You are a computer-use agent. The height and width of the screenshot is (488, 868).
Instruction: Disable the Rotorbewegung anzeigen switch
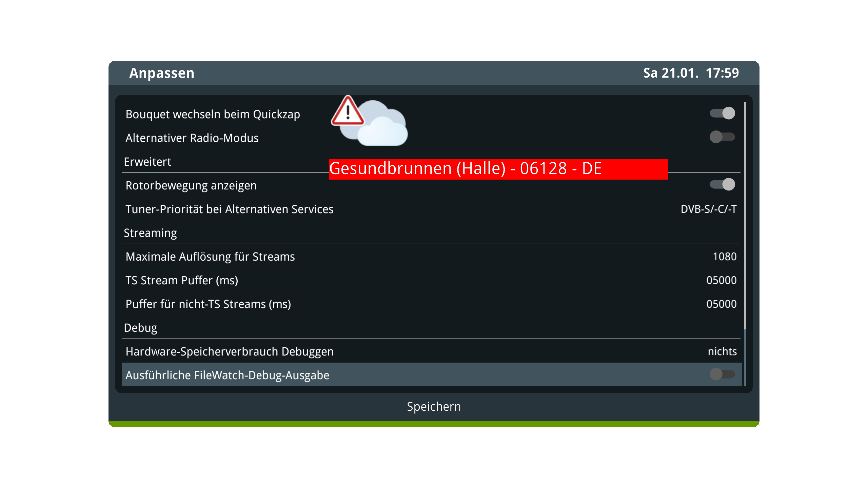pos(722,184)
